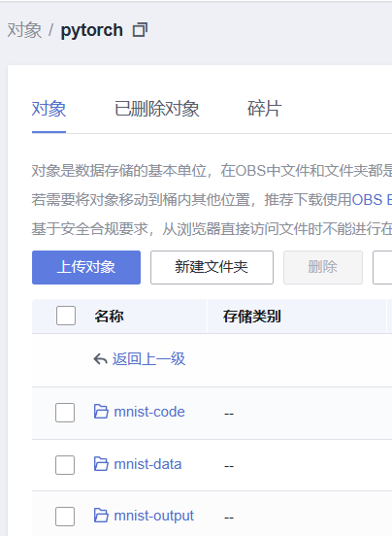Image resolution: width=392 pixels, height=536 pixels.
Task: Click the mnist-output folder icon
Action: 101,516
